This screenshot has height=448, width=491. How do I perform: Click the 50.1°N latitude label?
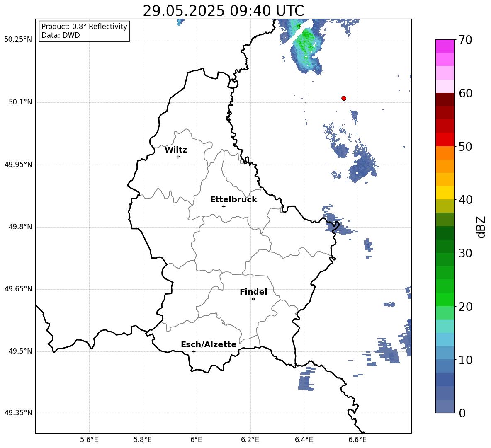[20, 102]
